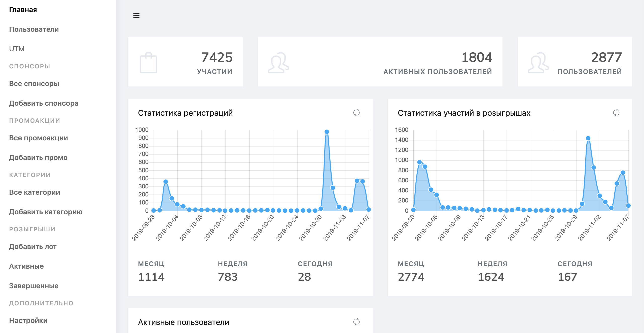This screenshot has width=644, height=333.
Task: Click the users icon in the active users card
Action: [x=278, y=63]
